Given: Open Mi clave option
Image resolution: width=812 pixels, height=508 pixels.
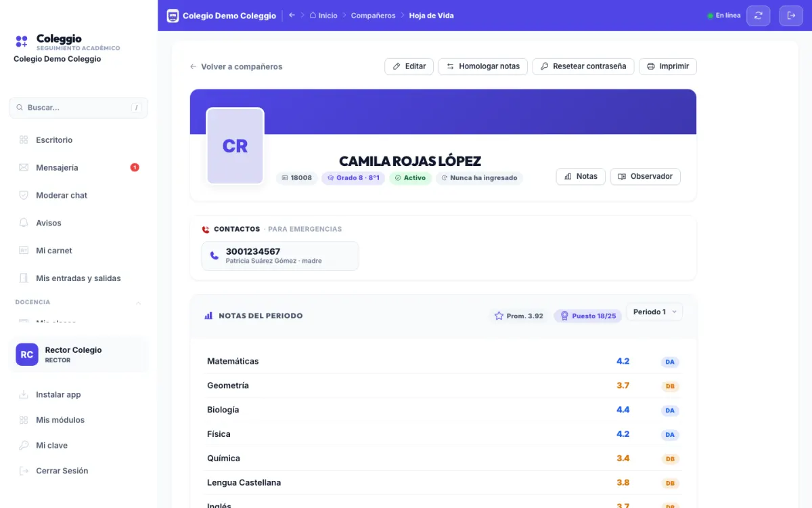Looking at the screenshot, I should (78, 446).
